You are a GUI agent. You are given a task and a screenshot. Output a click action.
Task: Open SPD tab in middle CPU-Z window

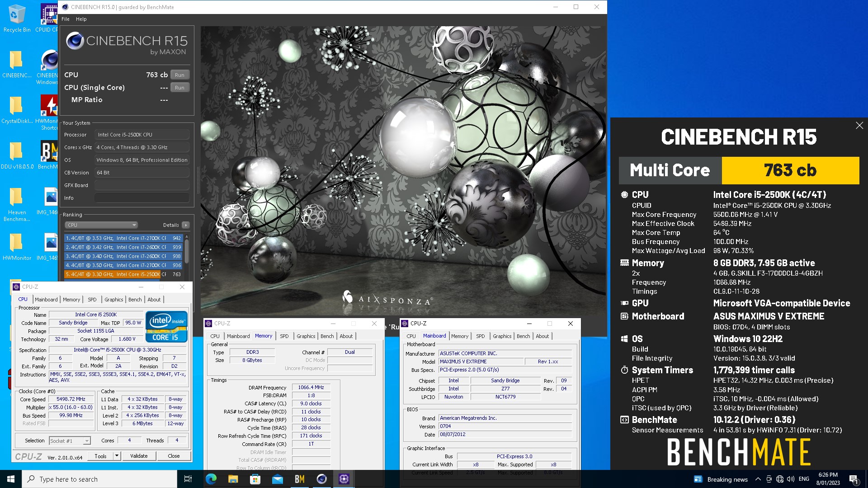(284, 336)
